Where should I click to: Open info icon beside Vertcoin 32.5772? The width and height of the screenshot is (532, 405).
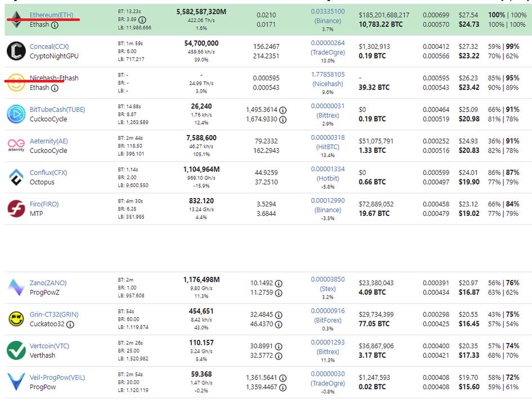279,356
